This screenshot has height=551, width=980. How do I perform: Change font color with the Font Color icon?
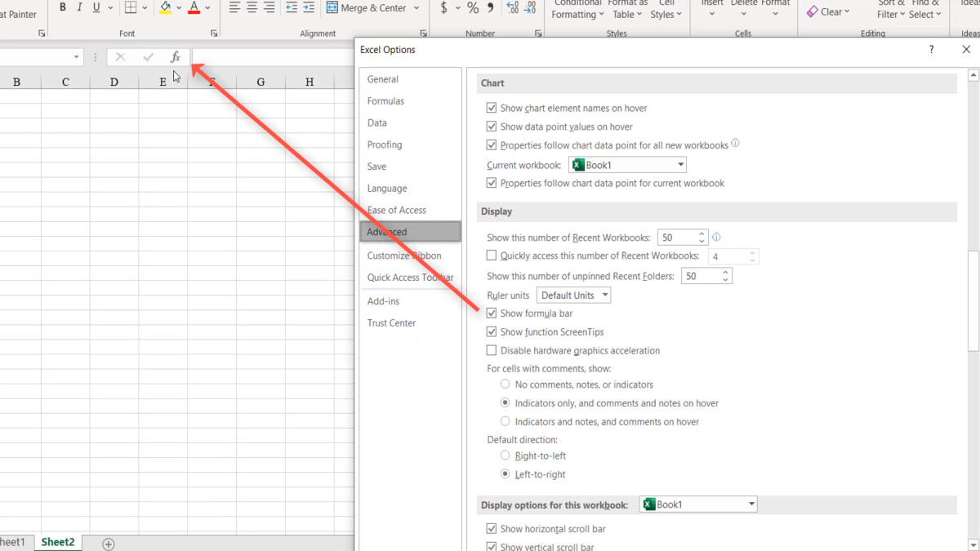click(x=195, y=7)
